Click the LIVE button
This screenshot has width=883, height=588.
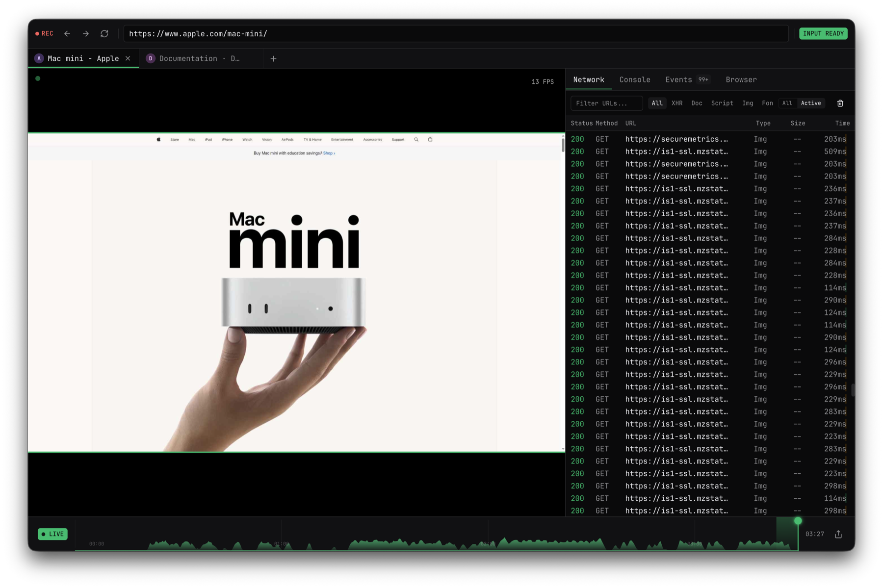[x=52, y=534]
